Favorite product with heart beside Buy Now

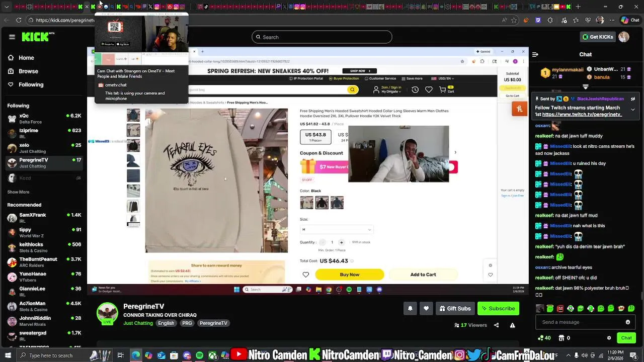point(306,275)
